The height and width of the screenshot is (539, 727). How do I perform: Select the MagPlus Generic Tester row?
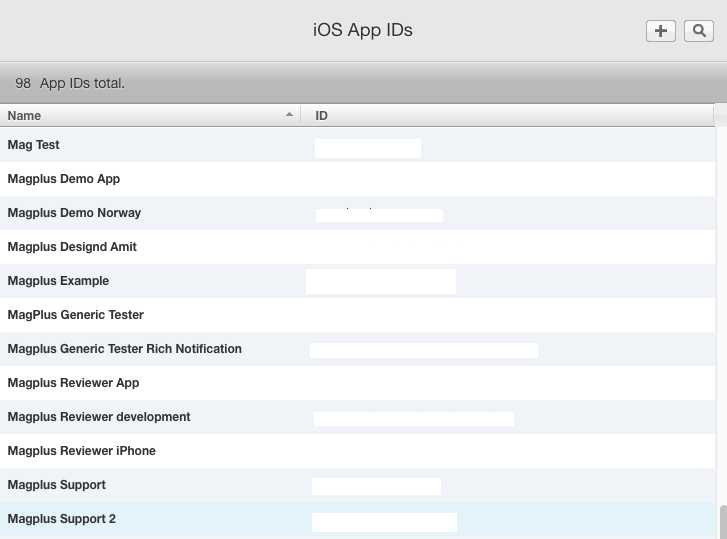pos(357,315)
